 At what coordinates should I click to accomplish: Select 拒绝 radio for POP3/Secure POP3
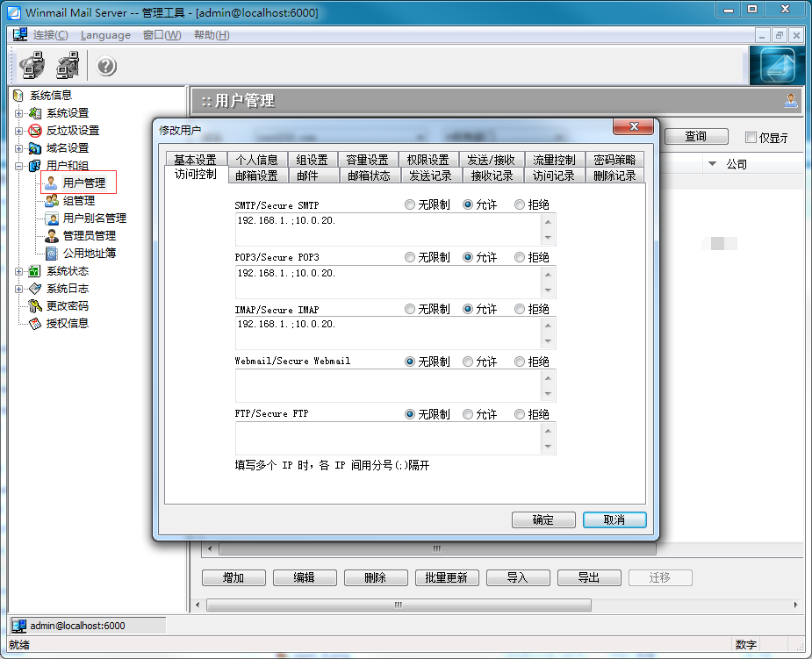(x=521, y=257)
